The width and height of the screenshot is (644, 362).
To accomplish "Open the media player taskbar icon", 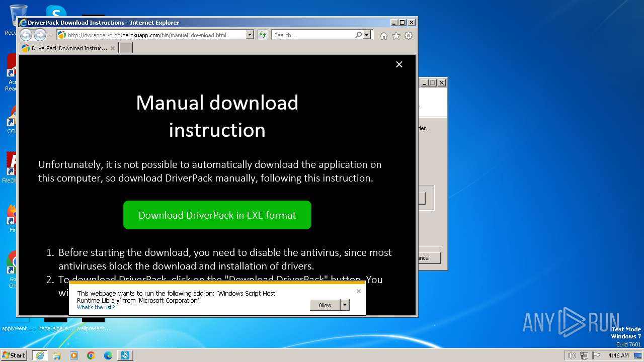I will (74, 355).
